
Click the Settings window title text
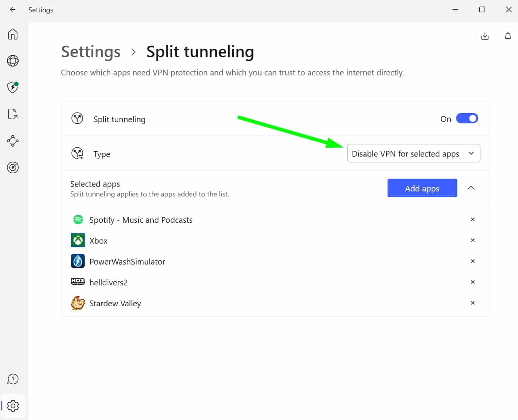[x=41, y=10]
